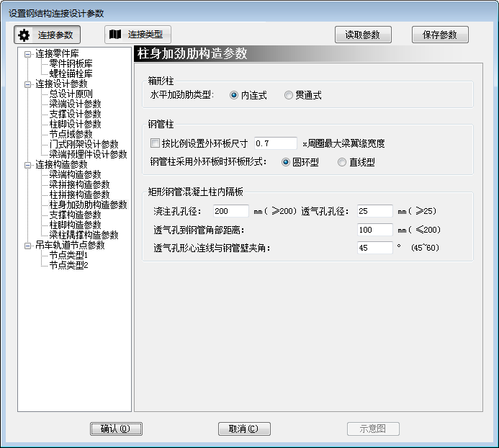This screenshot has width=499, height=448.
Task: Open 支撑设计参数 tree item
Action: coord(76,114)
